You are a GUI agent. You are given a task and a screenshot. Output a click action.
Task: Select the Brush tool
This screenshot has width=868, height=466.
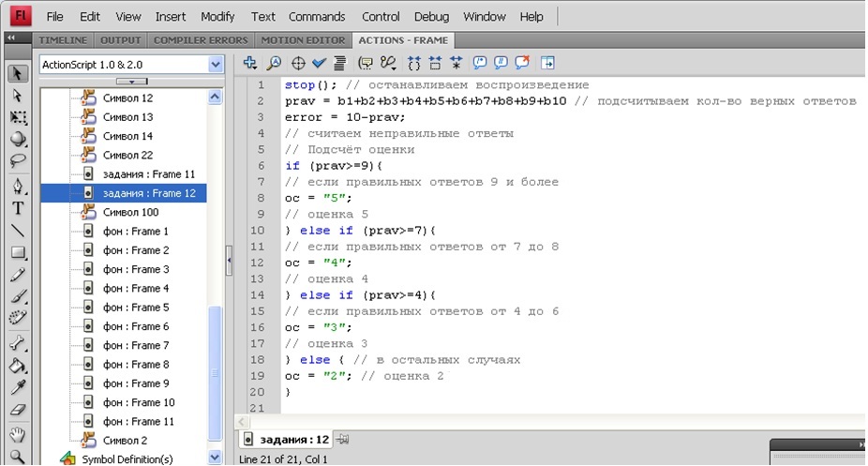coord(18,296)
